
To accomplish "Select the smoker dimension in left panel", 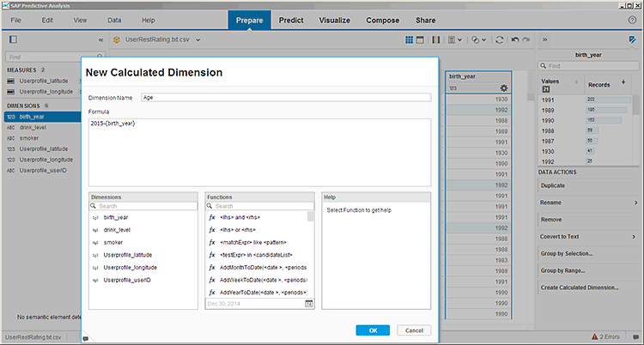I will 29,138.
